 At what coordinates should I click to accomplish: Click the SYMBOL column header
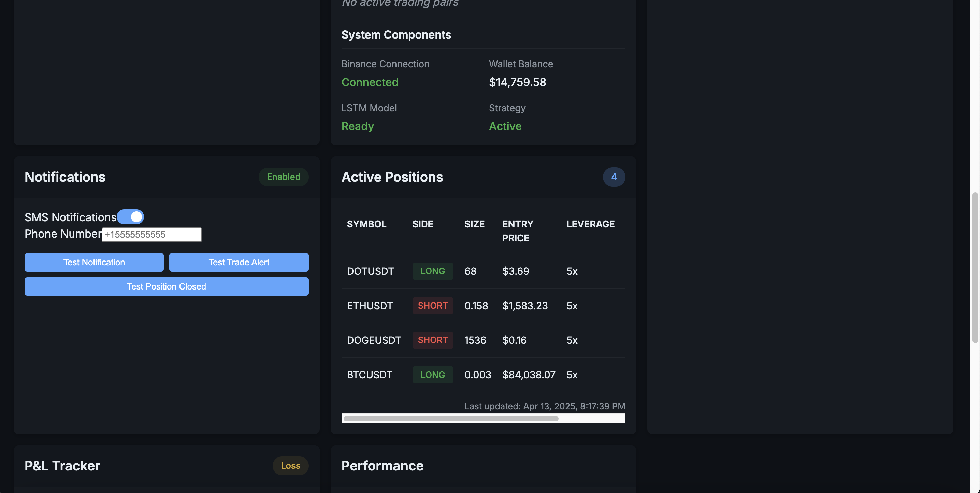366,224
